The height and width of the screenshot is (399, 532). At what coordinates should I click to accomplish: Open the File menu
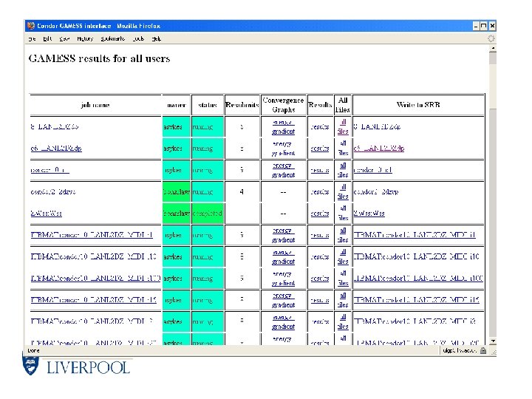point(32,38)
